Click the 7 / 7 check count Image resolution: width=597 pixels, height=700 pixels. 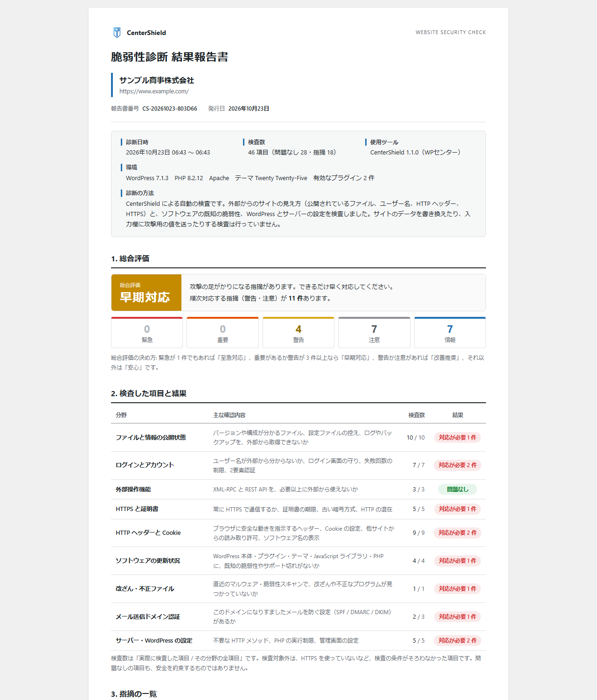pos(418,465)
